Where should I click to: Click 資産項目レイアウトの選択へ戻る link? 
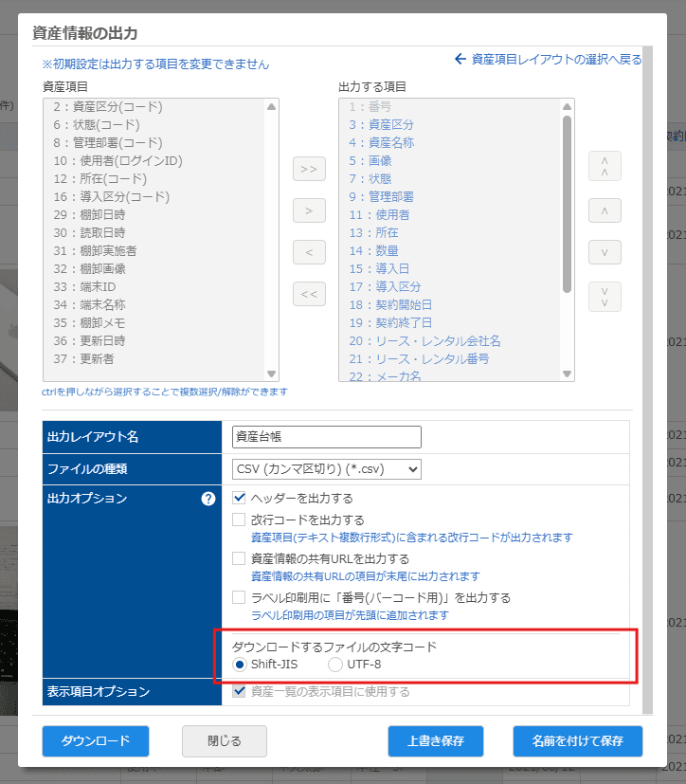pos(556,60)
